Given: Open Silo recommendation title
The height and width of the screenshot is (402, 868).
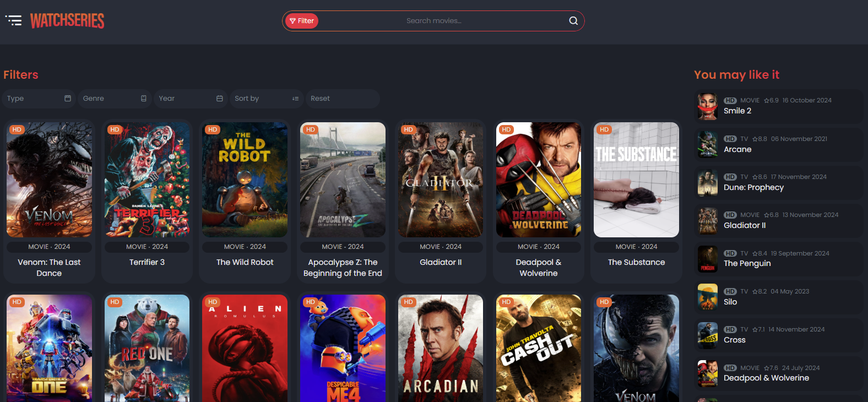Looking at the screenshot, I should pyautogui.click(x=730, y=302).
